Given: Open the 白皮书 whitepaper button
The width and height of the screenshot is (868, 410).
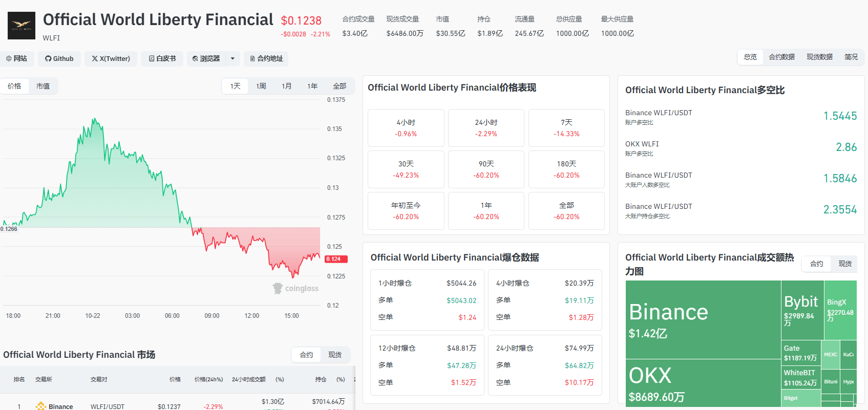Looking at the screenshot, I should (x=162, y=58).
